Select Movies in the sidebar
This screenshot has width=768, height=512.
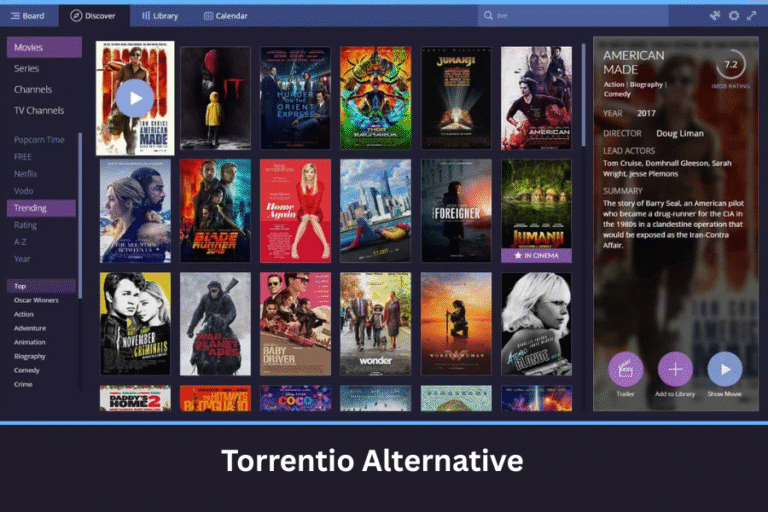pyautogui.click(x=44, y=47)
